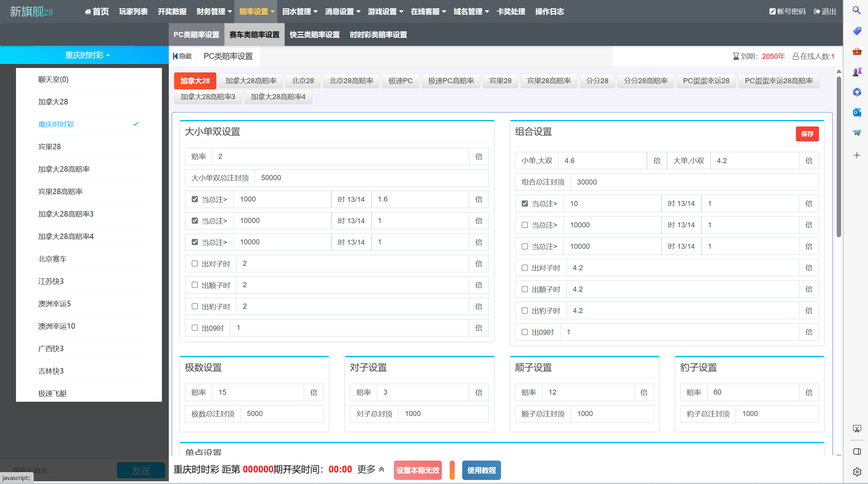The image size is (868, 484).
Task: Select the 北京28 game tab
Action: 303,81
